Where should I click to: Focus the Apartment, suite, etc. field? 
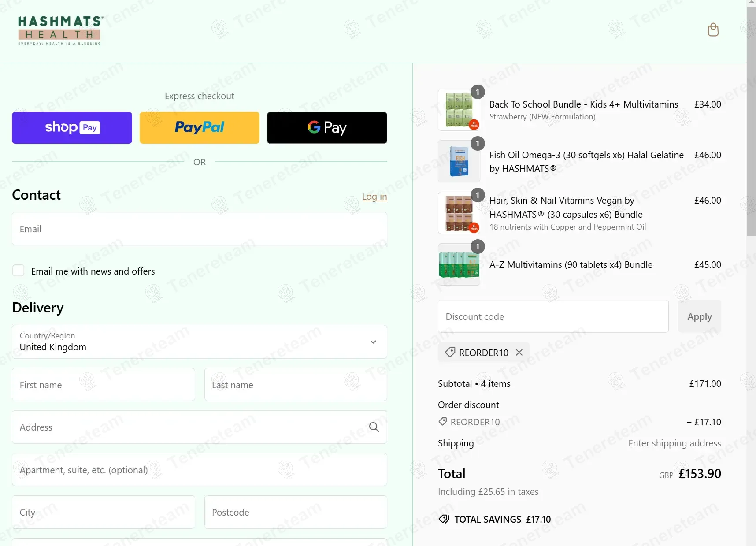point(200,470)
